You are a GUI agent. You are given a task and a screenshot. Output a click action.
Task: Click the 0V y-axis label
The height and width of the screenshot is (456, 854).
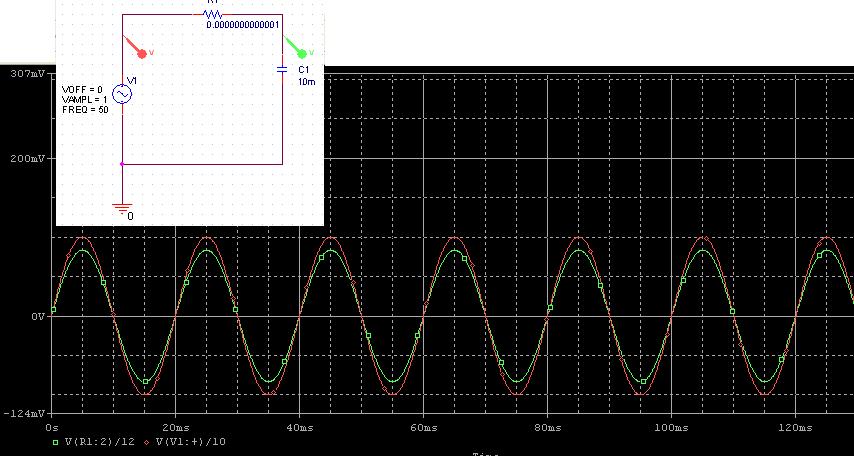pos(38,317)
